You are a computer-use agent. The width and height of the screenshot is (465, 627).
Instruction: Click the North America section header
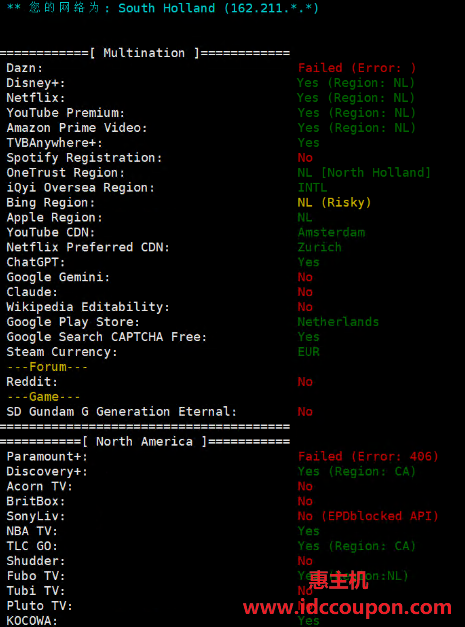point(145,441)
